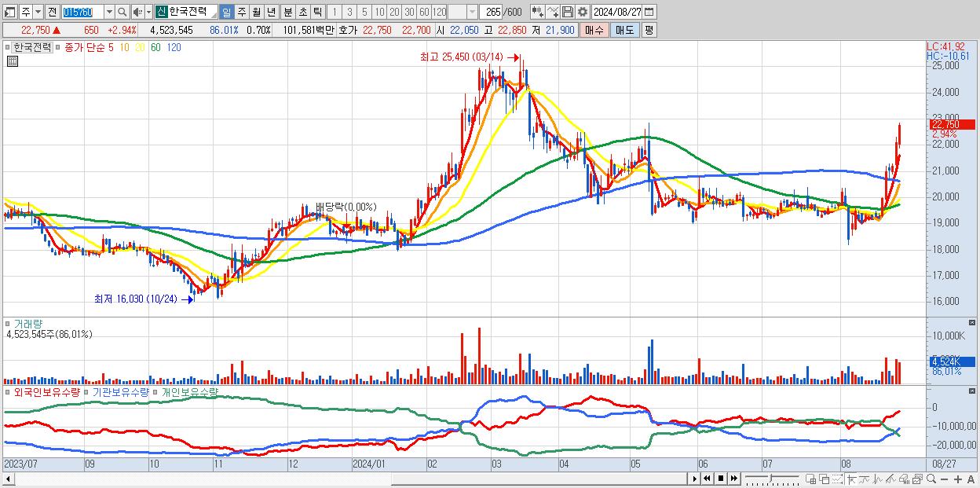Viewport: 980px width, 488px height.
Task: Click the bottom zoom level slider
Action: [772, 479]
